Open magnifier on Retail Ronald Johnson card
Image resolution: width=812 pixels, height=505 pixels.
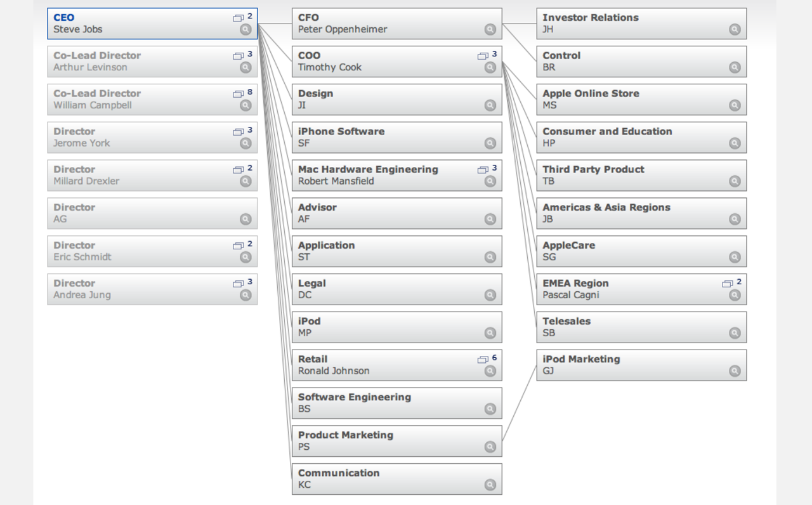point(490,371)
